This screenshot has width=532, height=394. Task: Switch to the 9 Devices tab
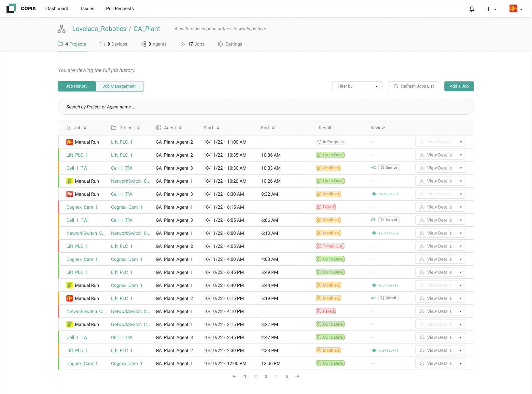point(113,44)
